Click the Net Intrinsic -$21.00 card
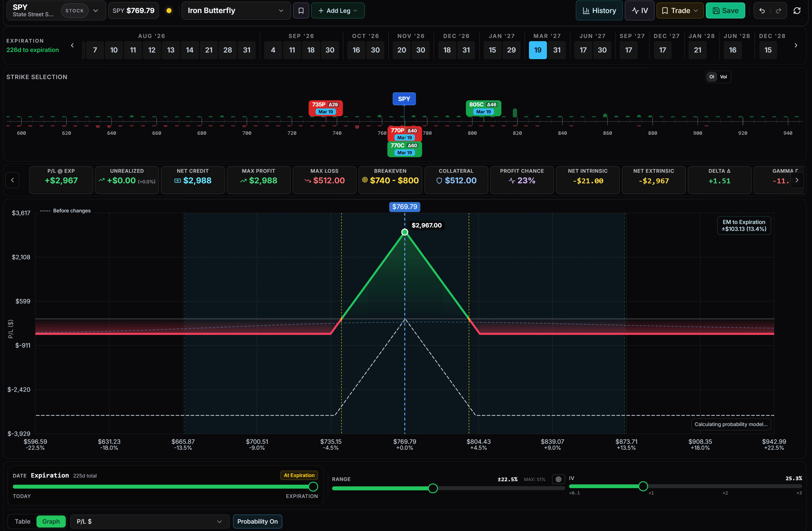 [x=588, y=180]
